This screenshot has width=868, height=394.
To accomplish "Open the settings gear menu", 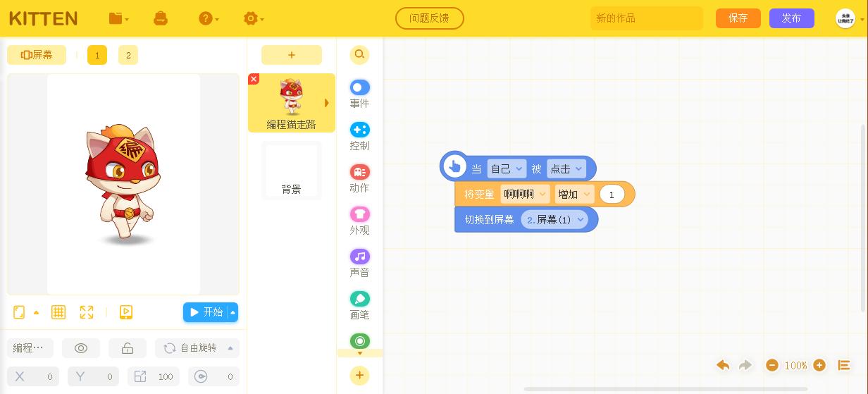I will (252, 18).
